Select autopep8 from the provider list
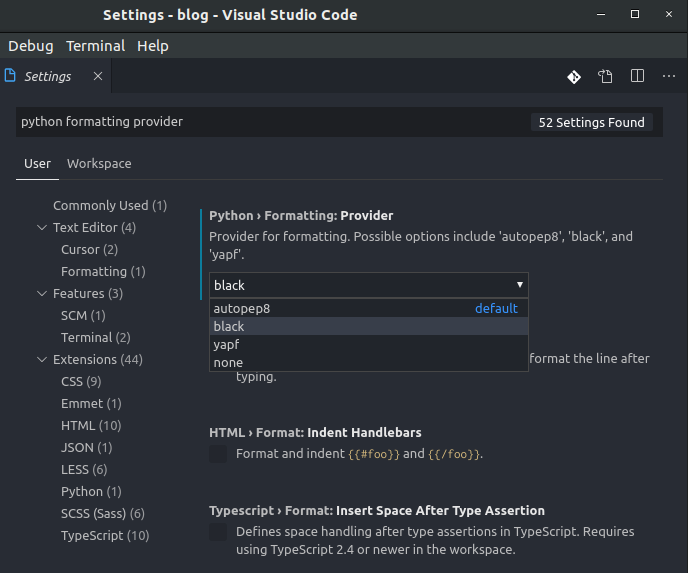The image size is (688, 573). click(242, 309)
